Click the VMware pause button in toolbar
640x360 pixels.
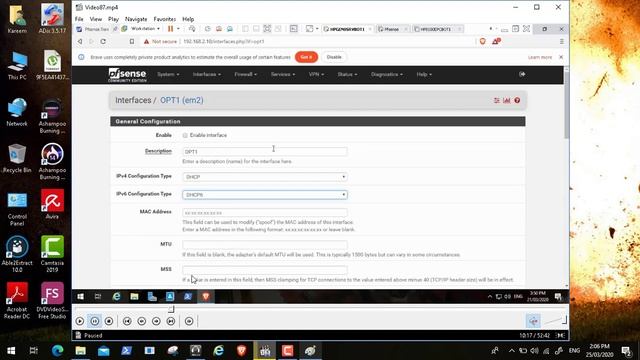[170, 29]
